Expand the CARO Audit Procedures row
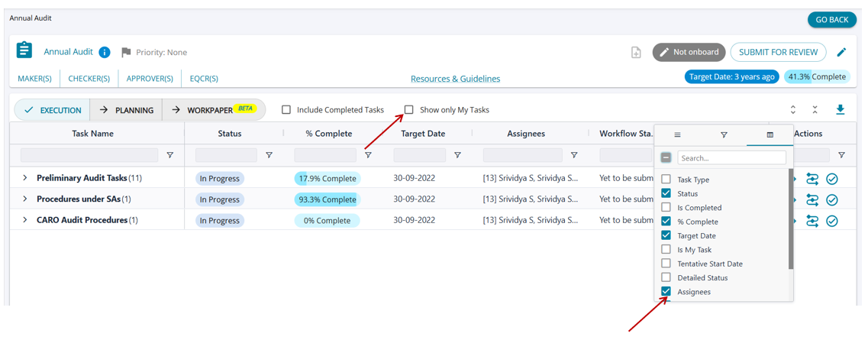The height and width of the screenshot is (340, 868). 25,220
